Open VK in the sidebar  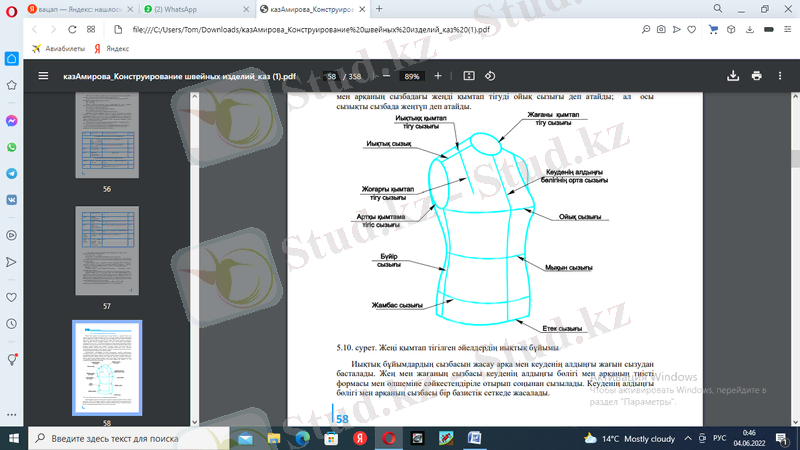(11, 200)
